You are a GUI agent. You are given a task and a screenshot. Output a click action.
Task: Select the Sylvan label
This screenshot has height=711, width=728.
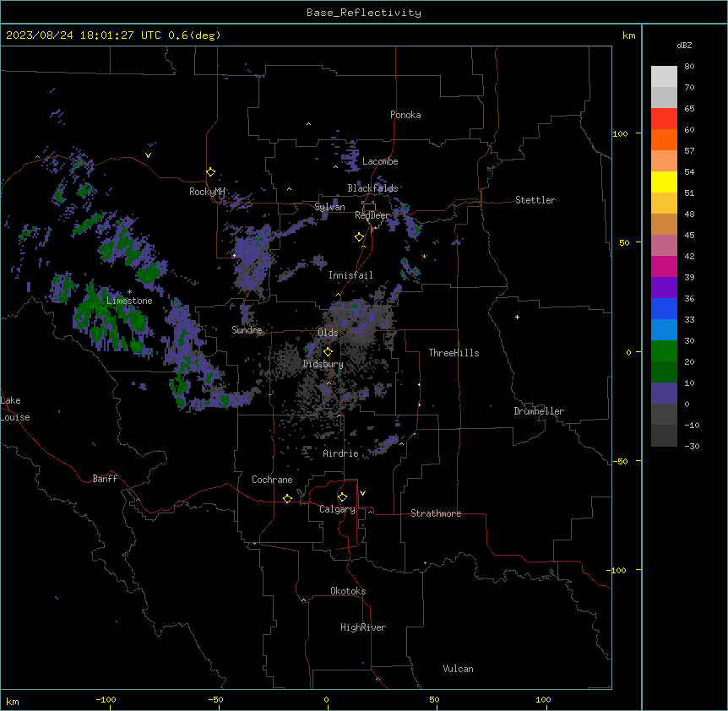pos(329,207)
